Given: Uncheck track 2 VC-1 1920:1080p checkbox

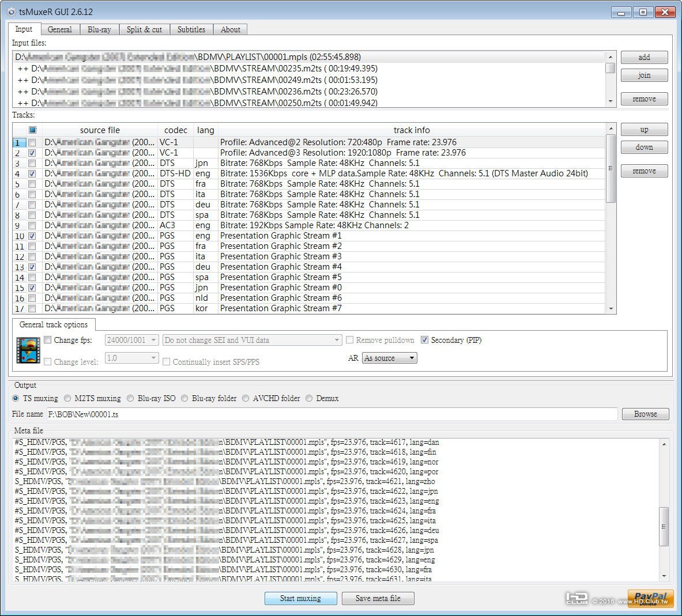Looking at the screenshot, I should point(32,153).
